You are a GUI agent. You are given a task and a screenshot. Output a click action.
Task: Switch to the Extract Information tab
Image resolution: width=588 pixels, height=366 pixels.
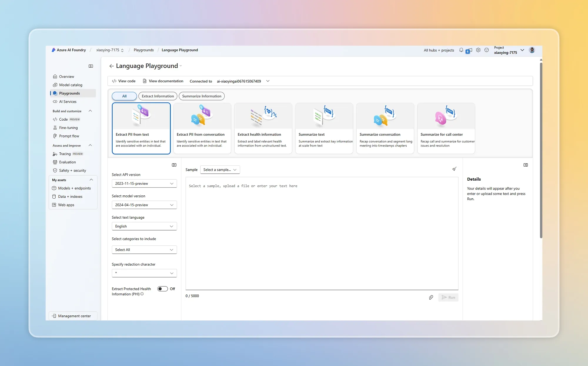pos(158,96)
